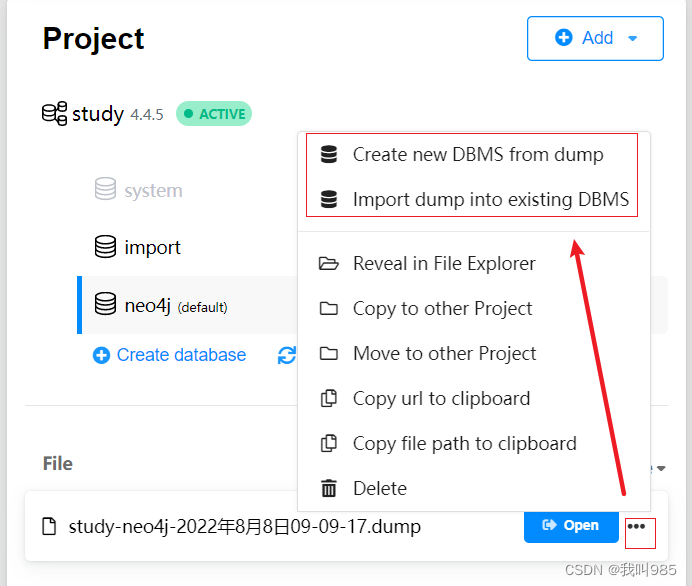Open the Add dropdown button

point(595,38)
